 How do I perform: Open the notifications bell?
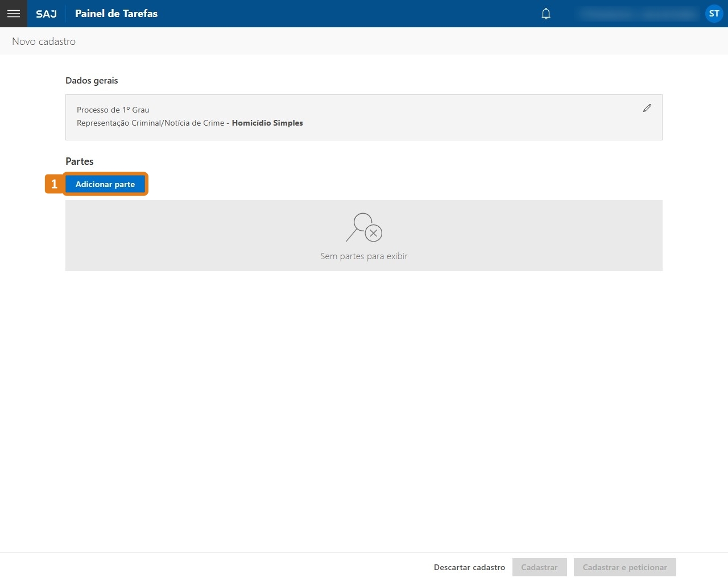pos(545,13)
